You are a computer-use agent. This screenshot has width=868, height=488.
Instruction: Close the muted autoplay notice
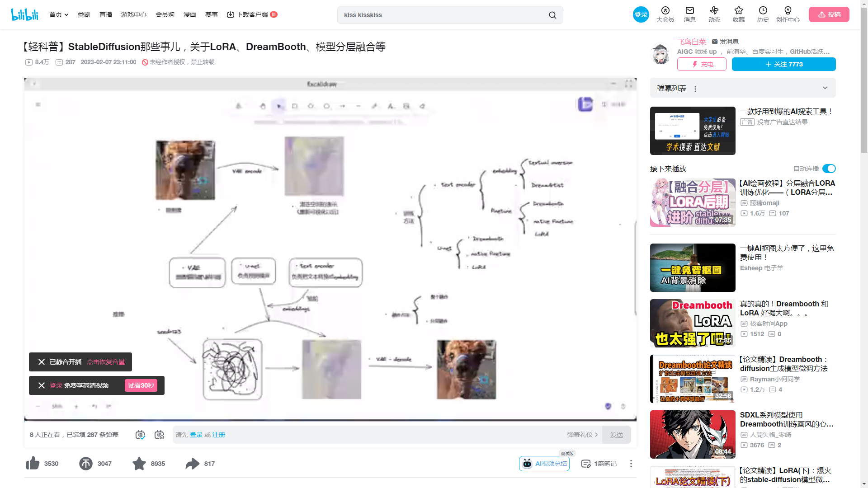tap(42, 362)
